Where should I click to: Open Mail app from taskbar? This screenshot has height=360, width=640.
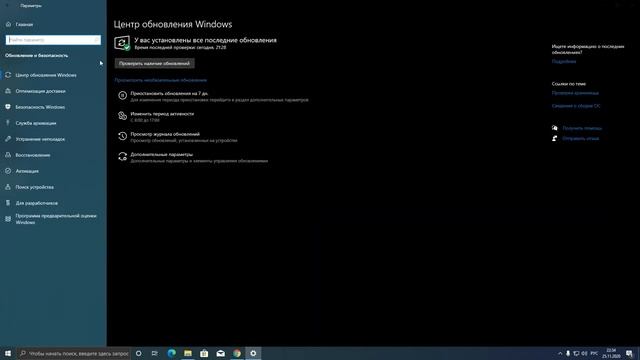point(220,353)
